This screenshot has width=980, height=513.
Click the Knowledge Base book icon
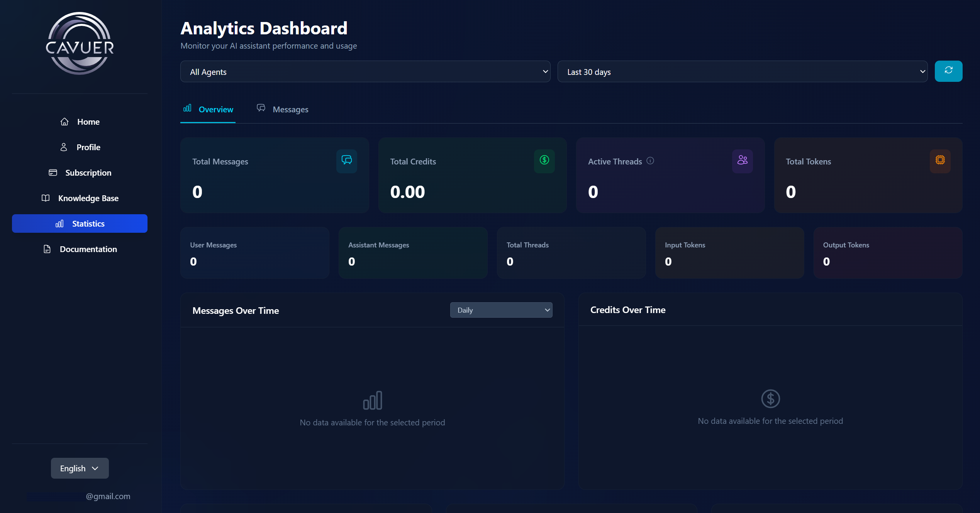[x=46, y=198]
